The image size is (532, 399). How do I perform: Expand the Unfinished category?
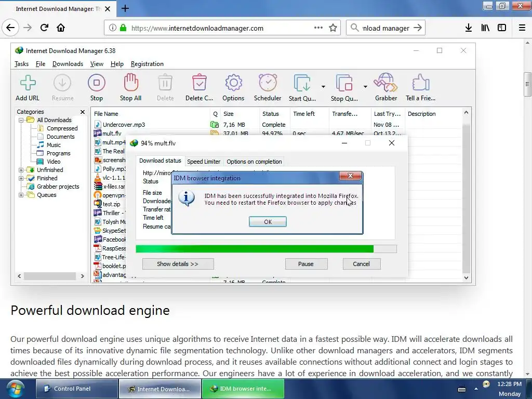click(21, 170)
